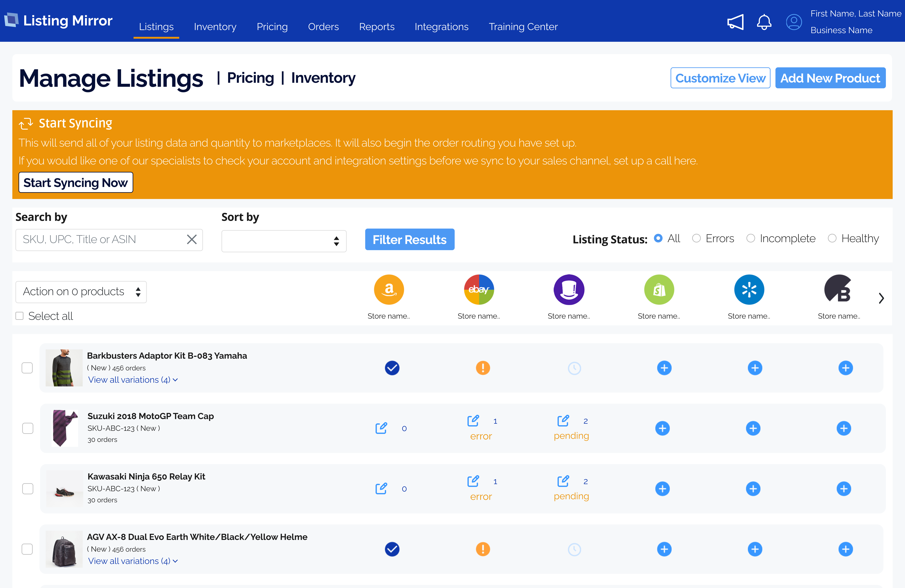Select the Incomplete listing status
This screenshot has height=588, width=905.
click(x=751, y=238)
